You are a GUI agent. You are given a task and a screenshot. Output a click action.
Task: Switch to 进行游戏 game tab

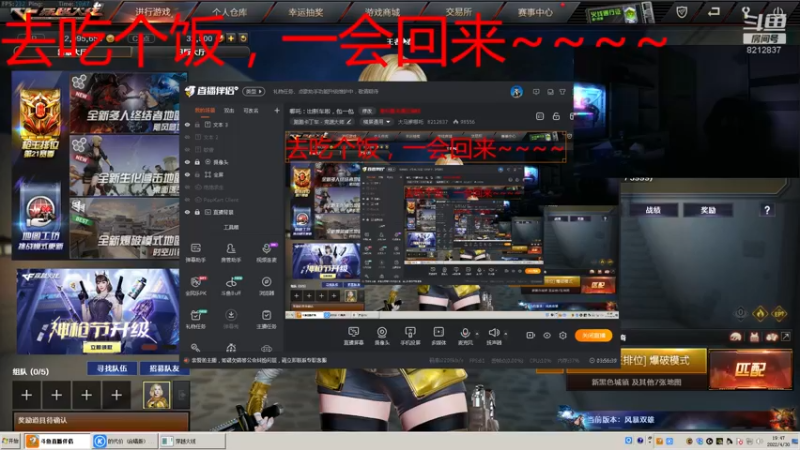[153, 12]
